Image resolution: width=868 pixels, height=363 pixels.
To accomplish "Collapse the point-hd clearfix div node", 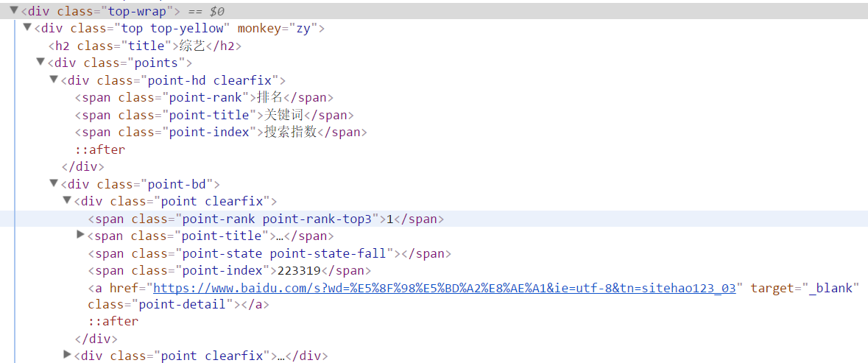I will tap(54, 79).
